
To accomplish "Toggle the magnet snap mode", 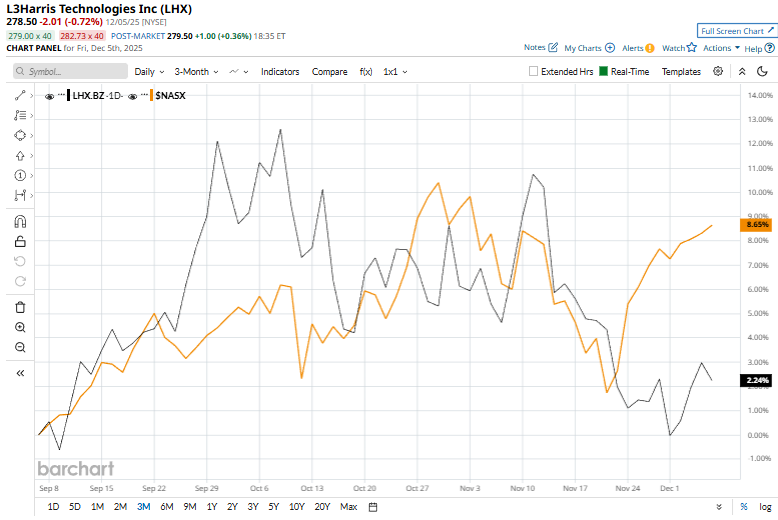I will click(x=20, y=221).
